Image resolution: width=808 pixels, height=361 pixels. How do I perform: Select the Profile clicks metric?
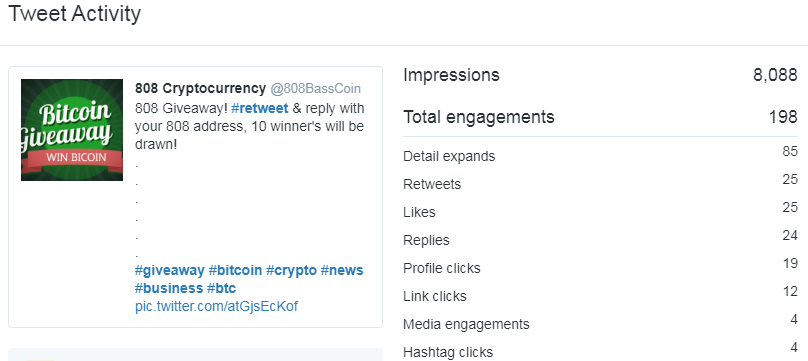pyautogui.click(x=442, y=268)
